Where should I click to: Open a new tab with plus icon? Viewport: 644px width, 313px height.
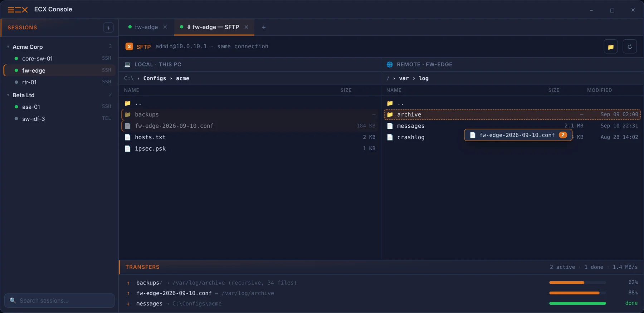[x=264, y=27]
